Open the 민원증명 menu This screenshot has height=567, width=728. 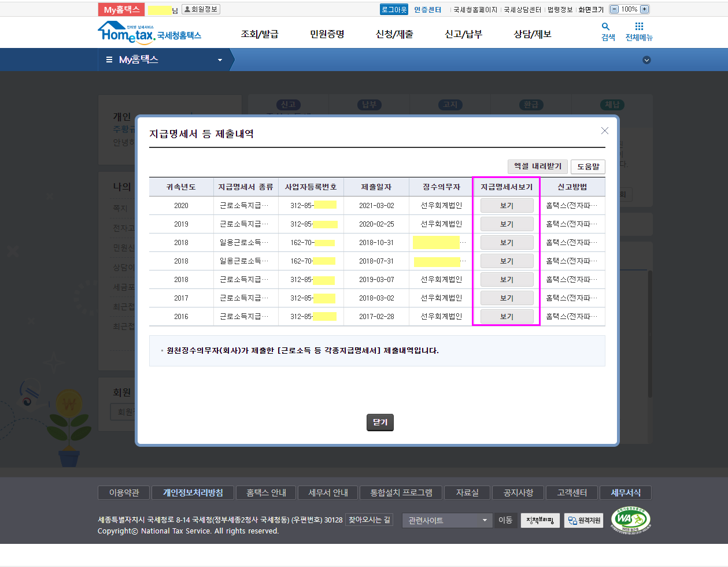click(327, 34)
